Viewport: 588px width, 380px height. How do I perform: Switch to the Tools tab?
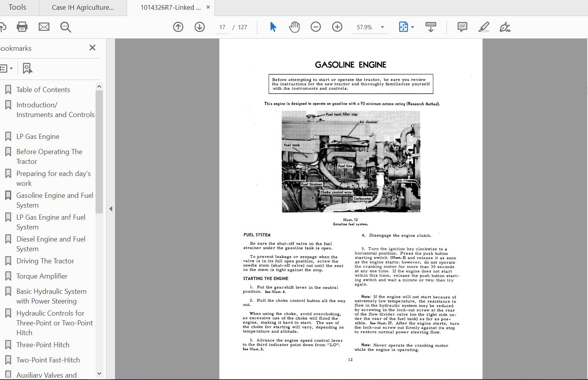click(18, 7)
